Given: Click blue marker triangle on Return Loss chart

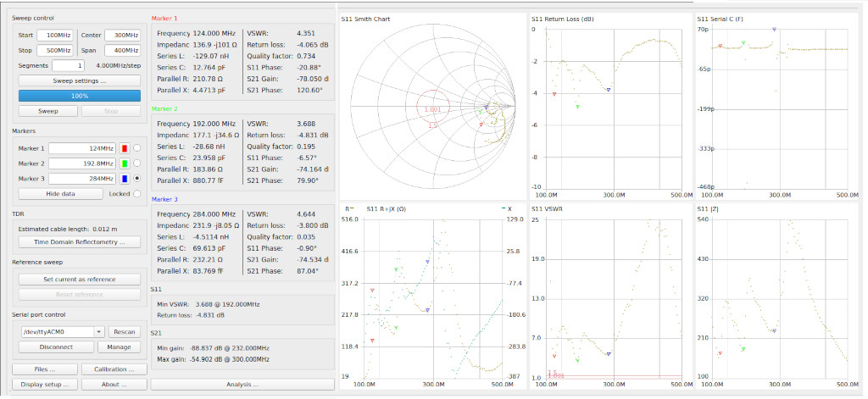Looking at the screenshot, I should (x=609, y=90).
